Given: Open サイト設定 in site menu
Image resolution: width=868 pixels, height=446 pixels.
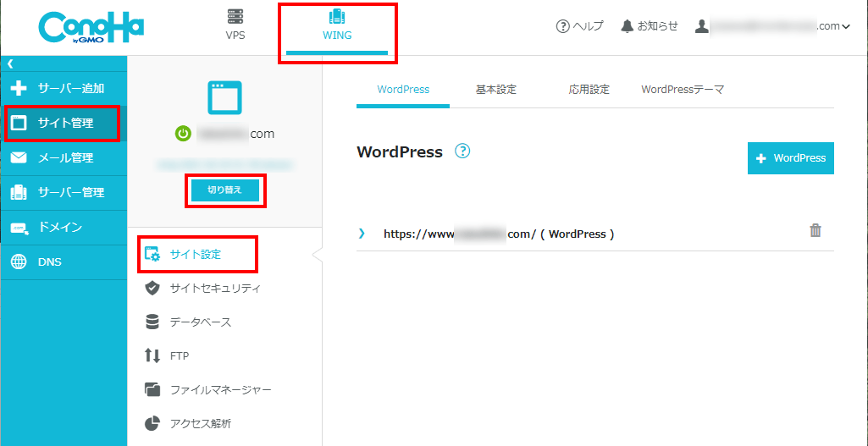Looking at the screenshot, I should pyautogui.click(x=197, y=255).
